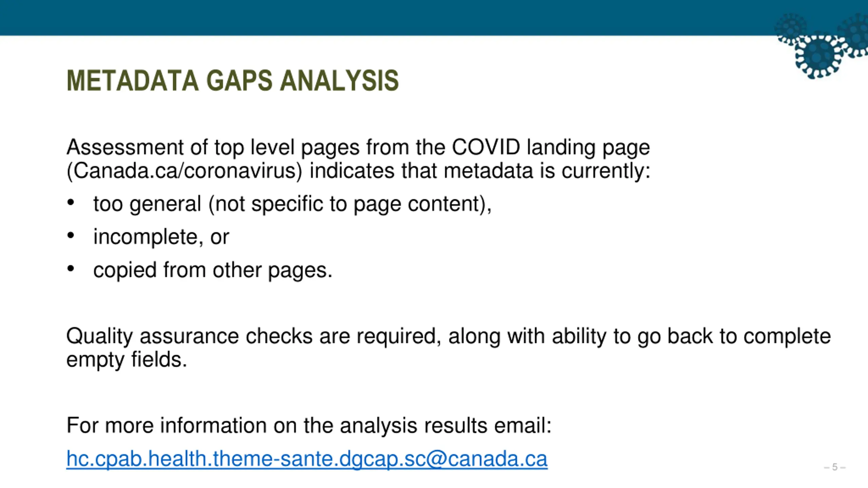This screenshot has width=868, height=488.
Task: Click the faded left coronavirus icon
Action: [x=791, y=30]
